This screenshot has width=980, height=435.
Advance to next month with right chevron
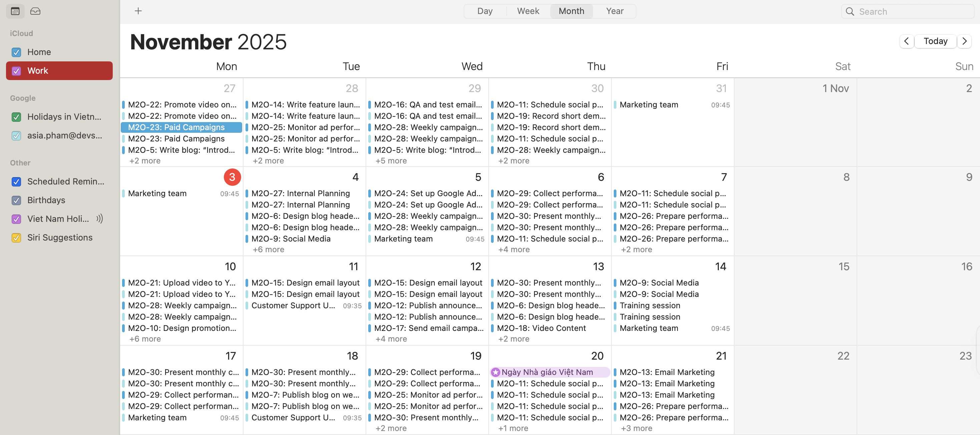964,41
